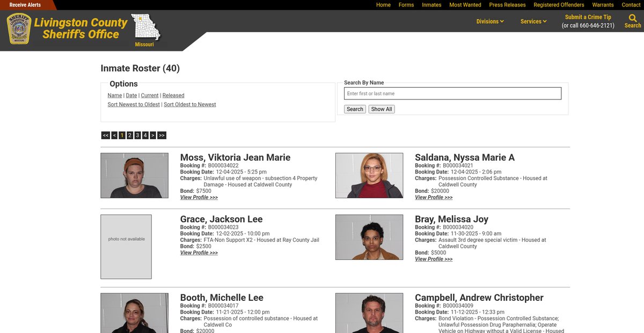Open the Most Wanted menu item

click(465, 5)
